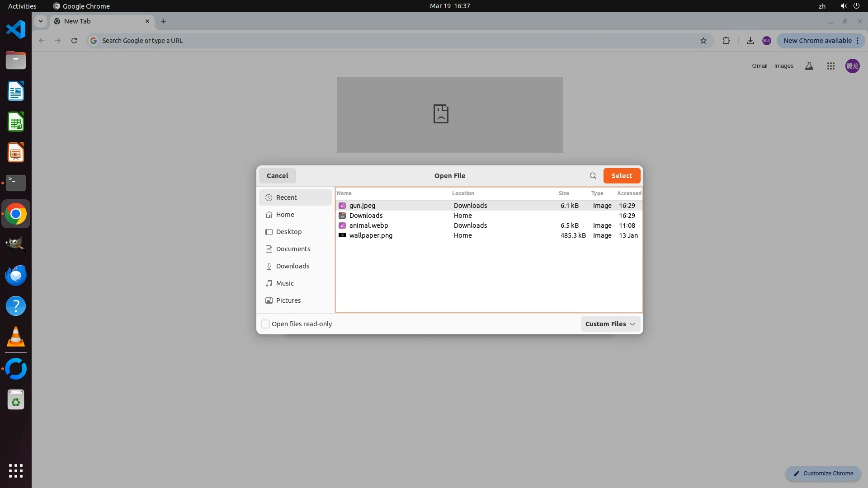
Task: Click the Name column header
Action: [344, 193]
